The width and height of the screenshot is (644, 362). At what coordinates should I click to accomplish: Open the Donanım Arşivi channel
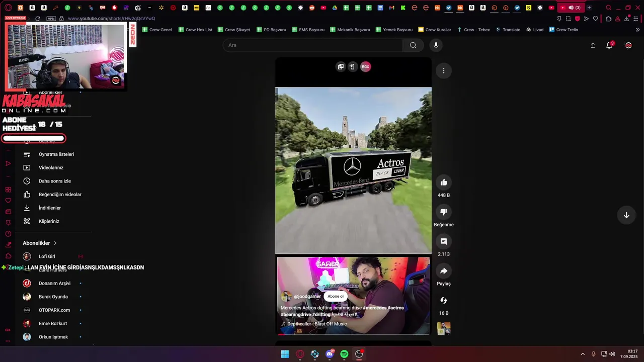click(x=53, y=283)
